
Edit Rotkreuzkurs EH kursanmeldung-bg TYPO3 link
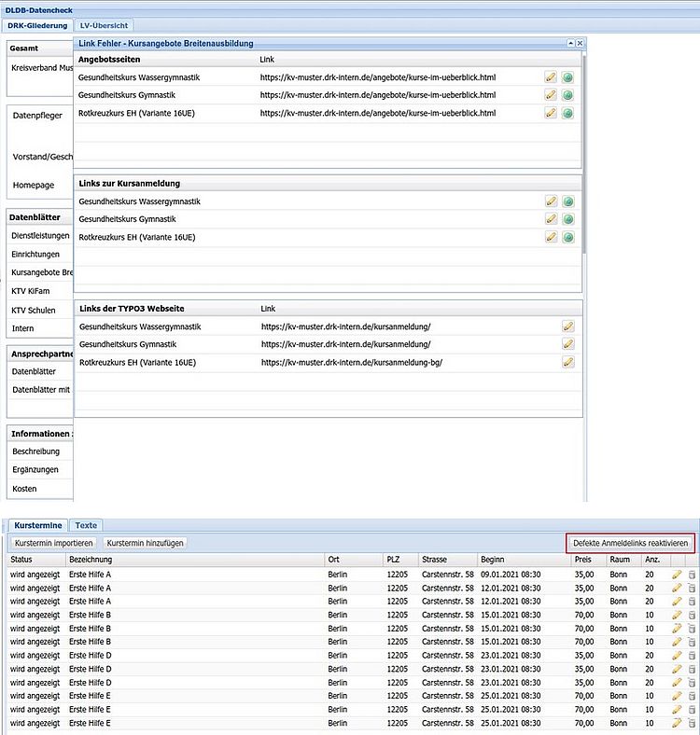pyautogui.click(x=567, y=362)
